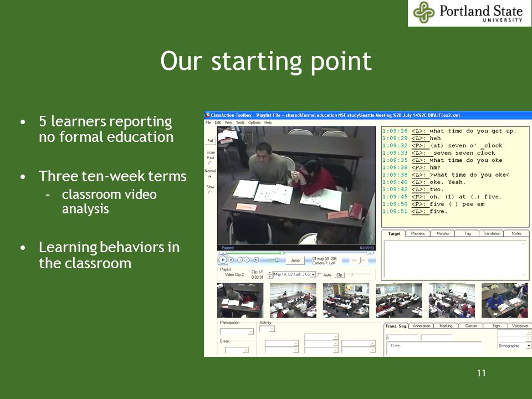Select the Trans. Seg. tab
The image size is (532, 399).
click(396, 326)
